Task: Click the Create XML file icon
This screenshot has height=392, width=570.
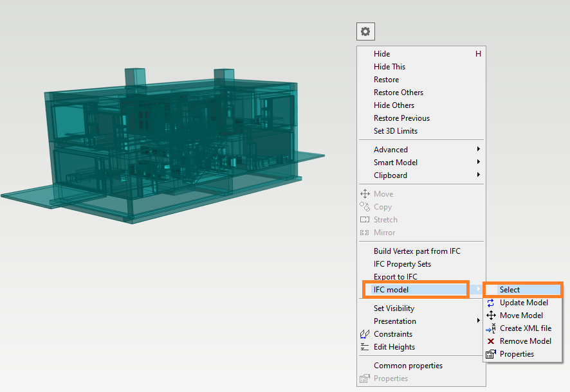Action: (491, 328)
